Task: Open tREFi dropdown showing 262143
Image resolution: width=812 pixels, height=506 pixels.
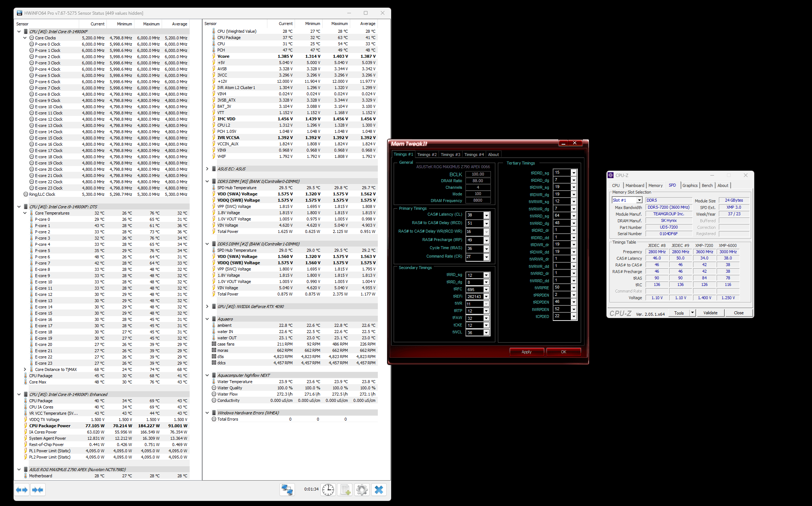Action: pos(486,297)
